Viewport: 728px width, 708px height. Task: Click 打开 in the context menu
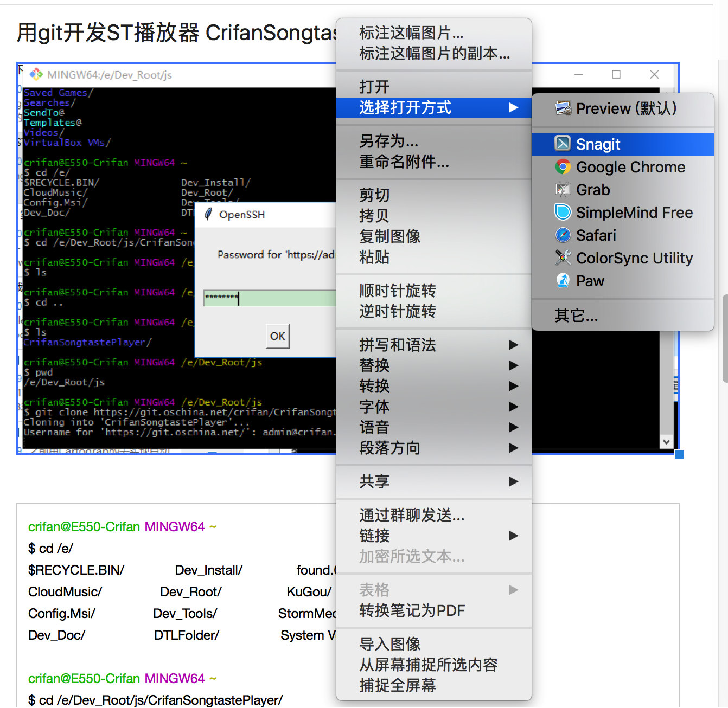pyautogui.click(x=434, y=87)
